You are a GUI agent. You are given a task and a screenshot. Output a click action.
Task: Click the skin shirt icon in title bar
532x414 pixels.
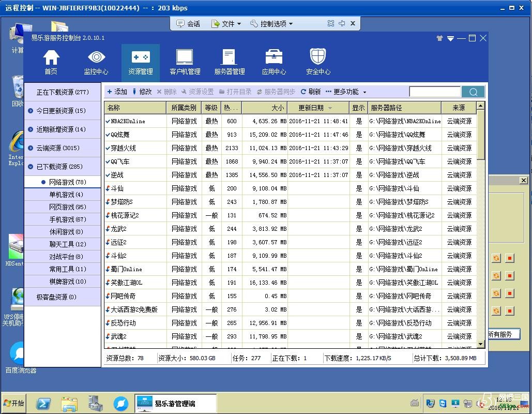click(x=439, y=38)
